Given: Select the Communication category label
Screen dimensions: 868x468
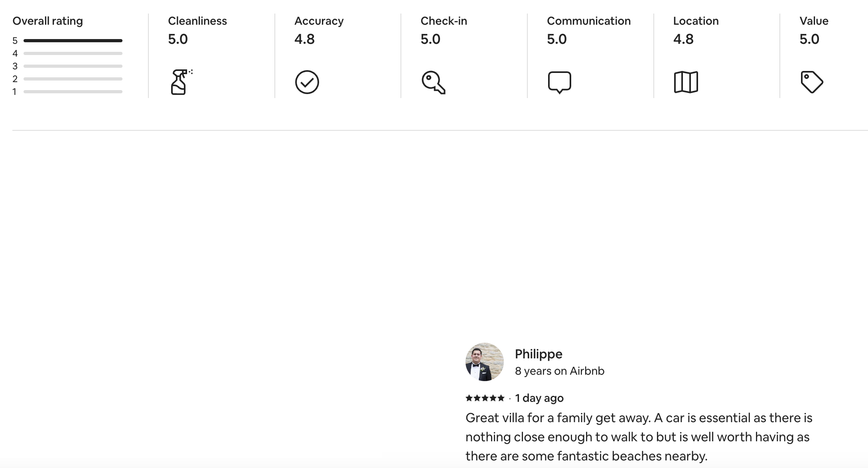Looking at the screenshot, I should click(588, 21).
